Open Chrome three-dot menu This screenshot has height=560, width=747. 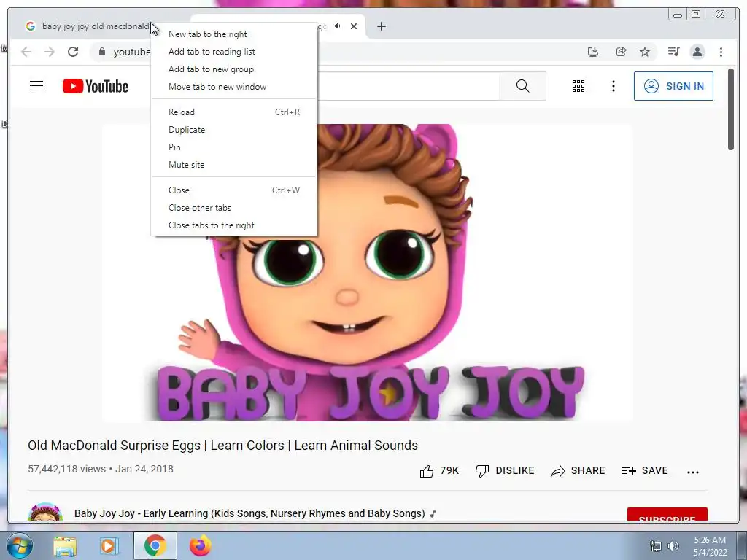click(721, 52)
